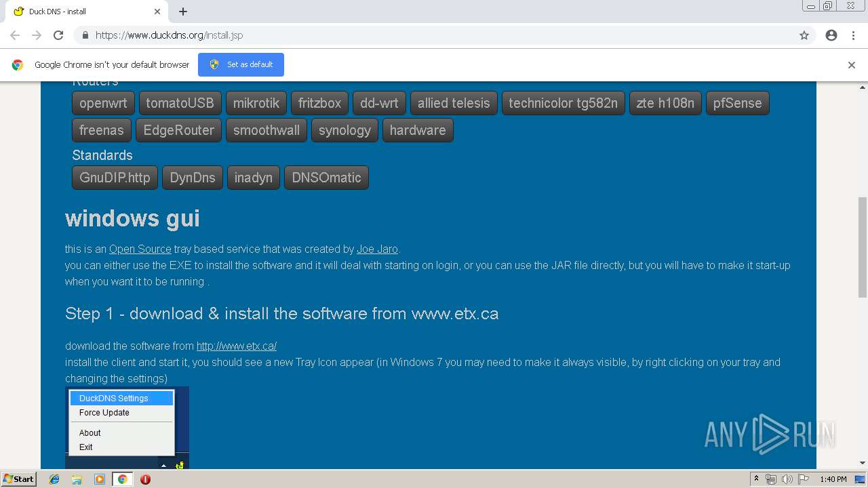The width and height of the screenshot is (868, 488).
Task: Click the scrollbar up arrow
Action: (x=863, y=87)
